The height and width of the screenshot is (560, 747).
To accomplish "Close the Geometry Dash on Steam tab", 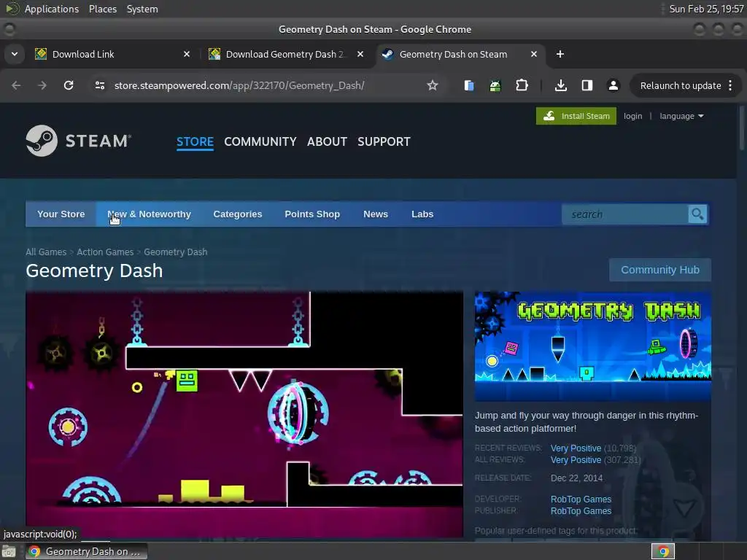I will tap(534, 54).
